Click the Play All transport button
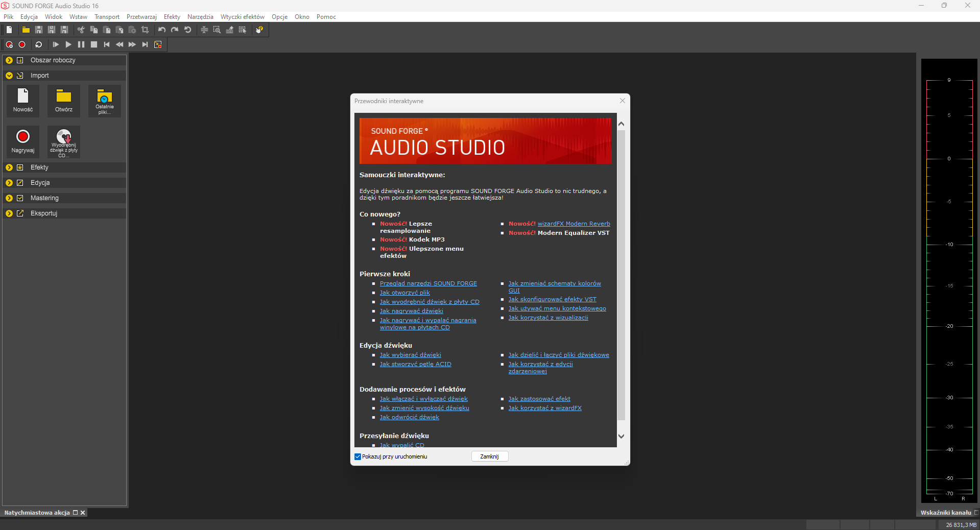Viewport: 980px width, 530px height. click(56, 44)
